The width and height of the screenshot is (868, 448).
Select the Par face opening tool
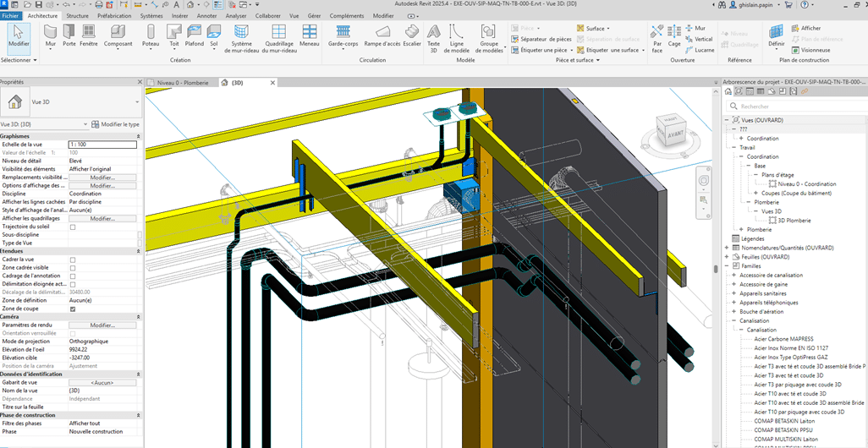(x=657, y=38)
